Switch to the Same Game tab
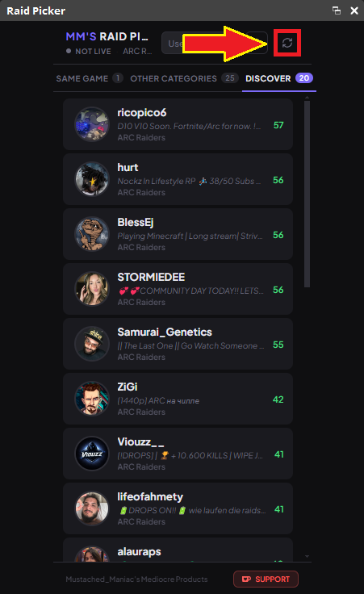Image resolution: width=364 pixels, height=594 pixels. 89,78
